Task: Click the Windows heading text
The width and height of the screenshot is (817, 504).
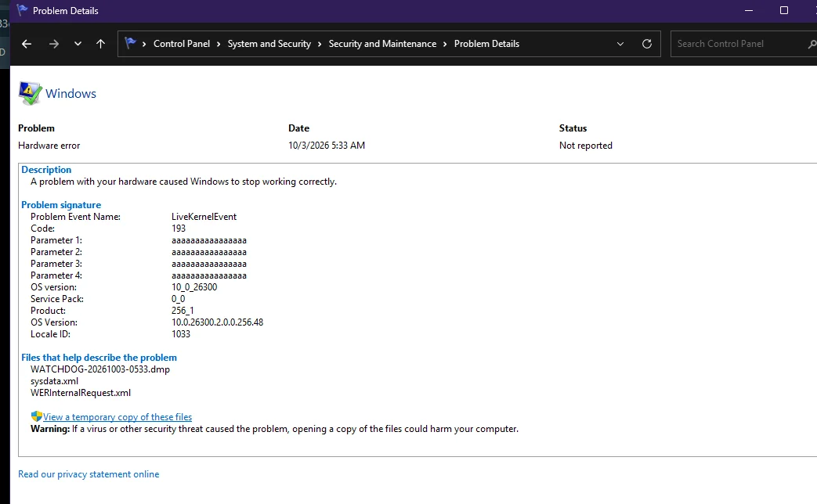Action: click(x=70, y=94)
